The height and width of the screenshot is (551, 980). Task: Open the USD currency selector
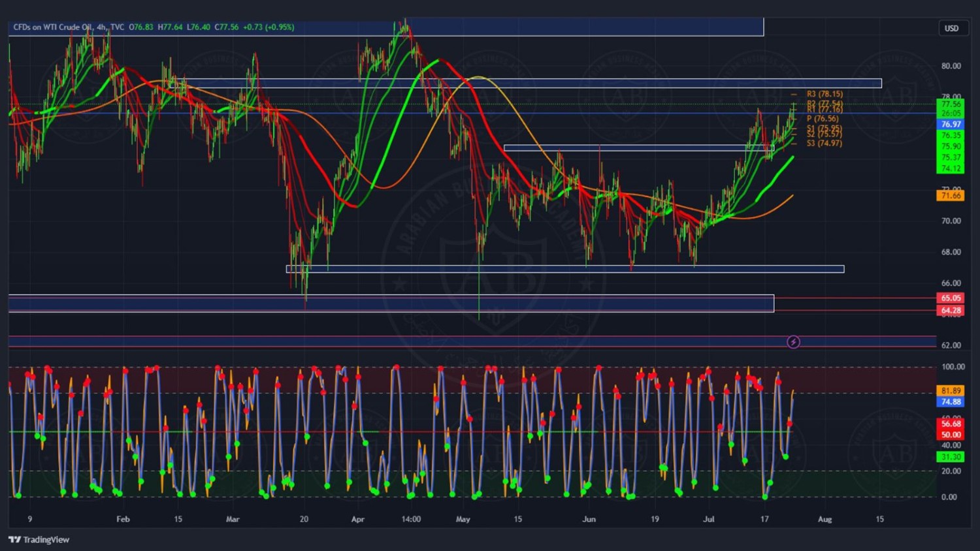(952, 28)
